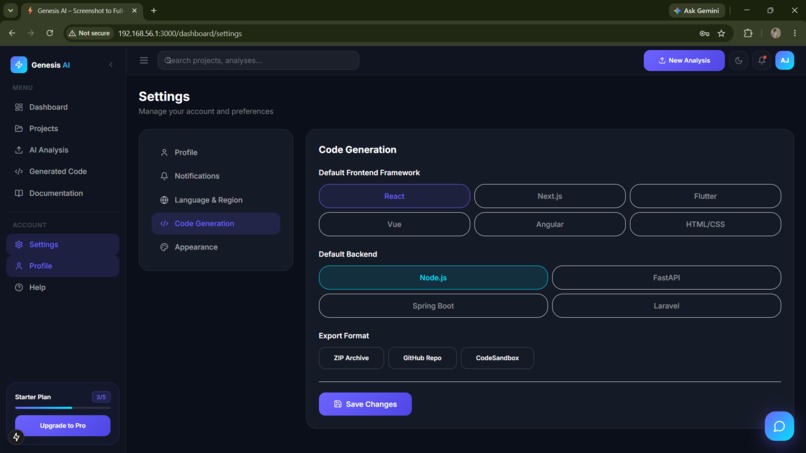Switch to the Notifications settings tab
Image resolution: width=806 pixels, height=453 pixels.
216,176
